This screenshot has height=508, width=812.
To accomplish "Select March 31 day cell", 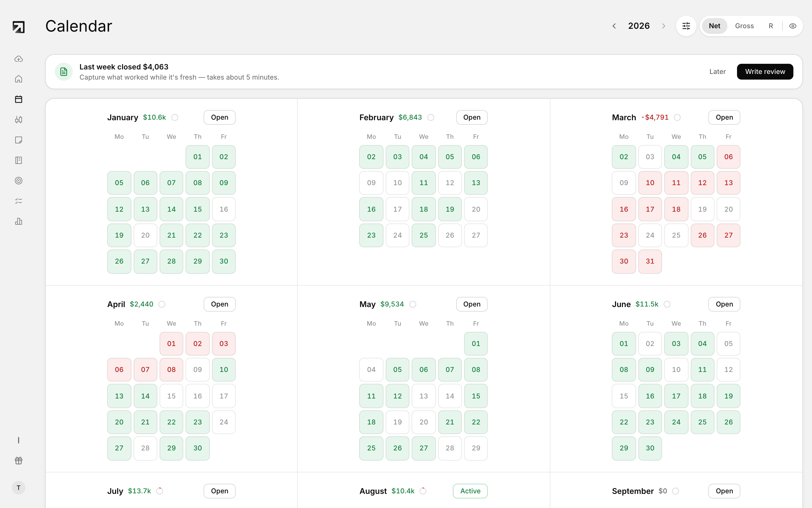I will (650, 261).
